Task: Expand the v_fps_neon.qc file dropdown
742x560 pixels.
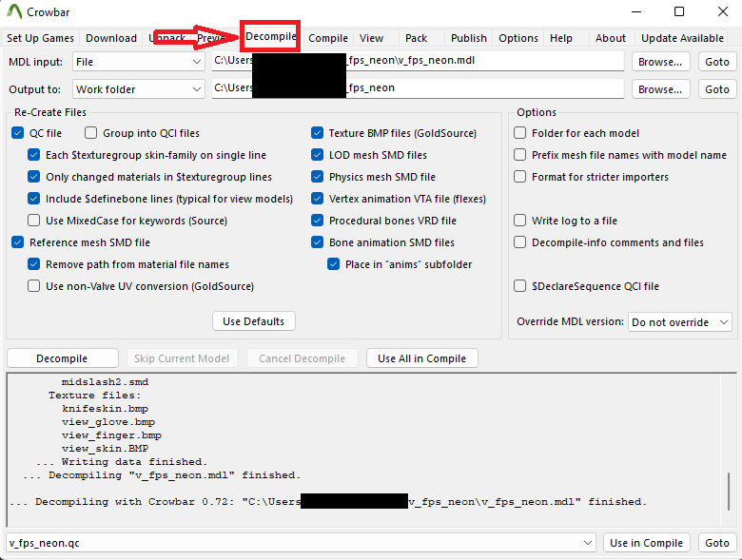Action: click(301, 543)
